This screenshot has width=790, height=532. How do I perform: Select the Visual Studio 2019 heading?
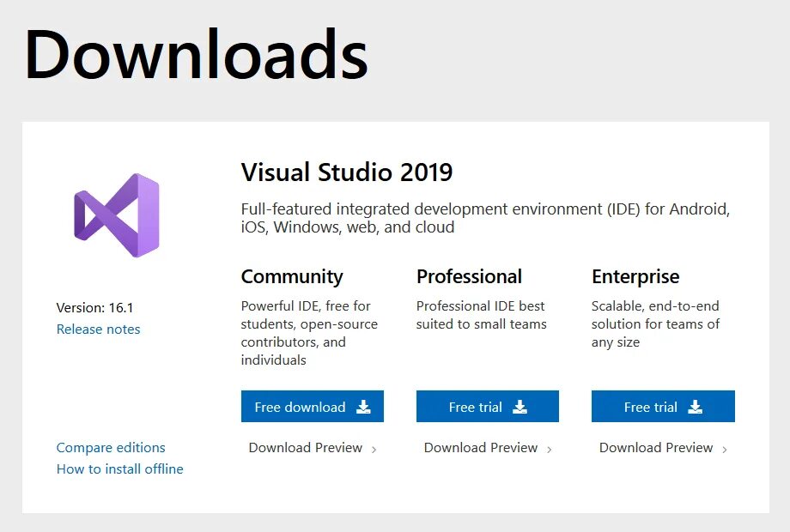(347, 172)
